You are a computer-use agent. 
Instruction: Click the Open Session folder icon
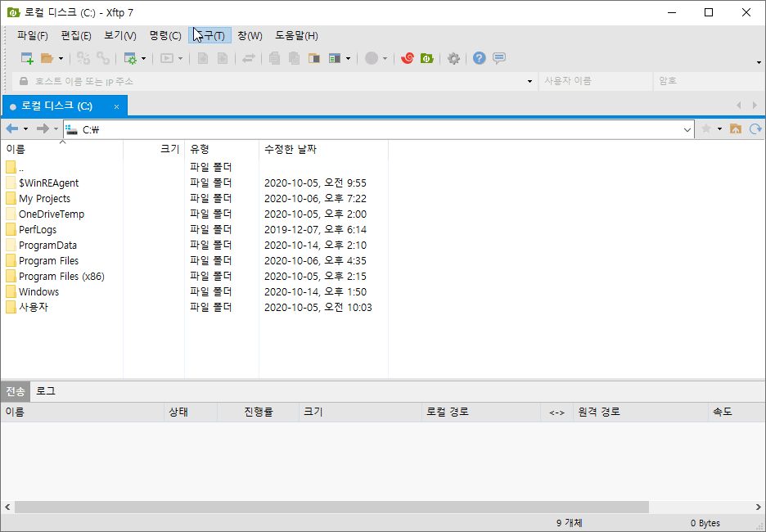[x=47, y=59]
